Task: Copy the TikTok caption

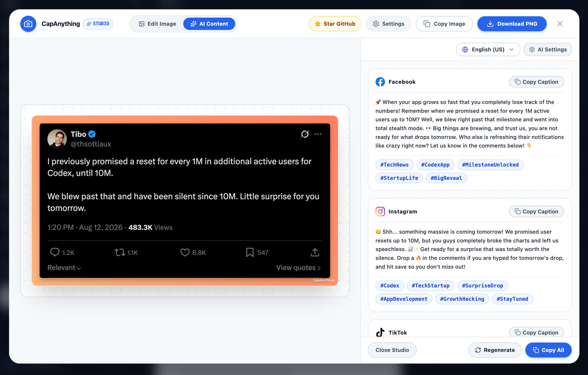Action: pyautogui.click(x=536, y=332)
